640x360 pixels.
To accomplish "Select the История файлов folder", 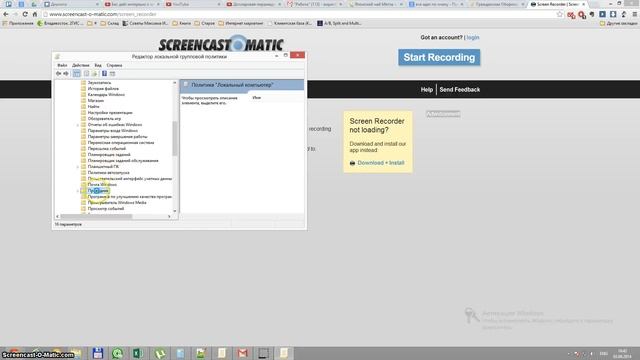I will 103,89.
